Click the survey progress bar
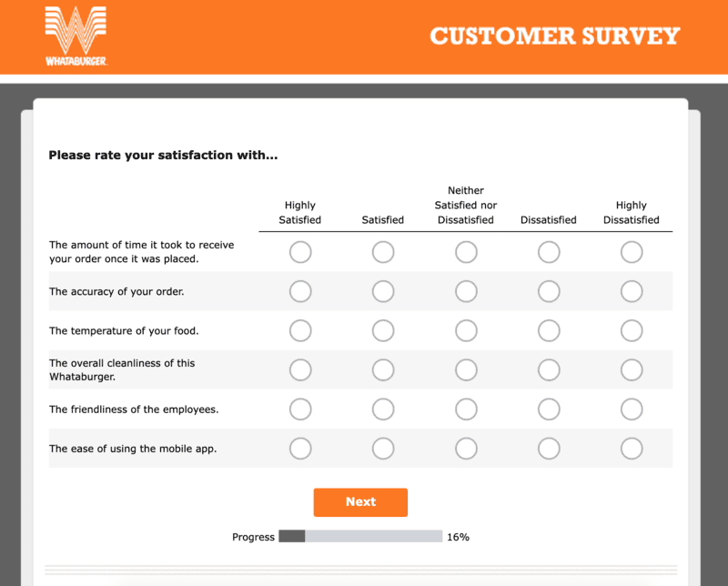The image size is (728, 586). pos(360,537)
